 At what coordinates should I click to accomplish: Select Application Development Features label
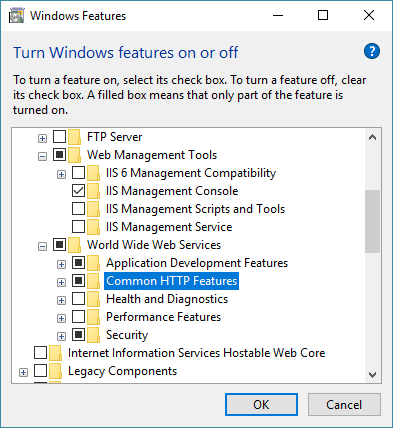pos(197,263)
